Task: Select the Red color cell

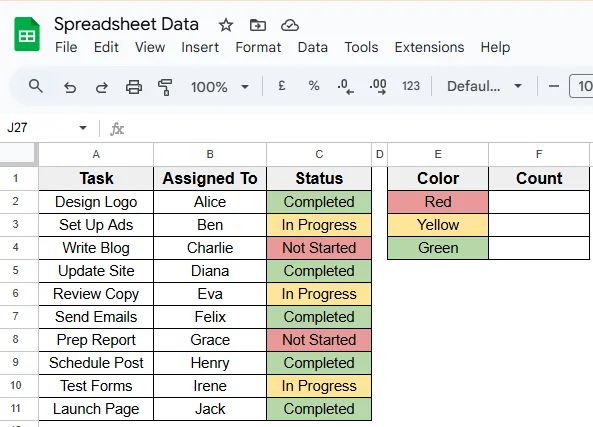Action: [438, 202]
